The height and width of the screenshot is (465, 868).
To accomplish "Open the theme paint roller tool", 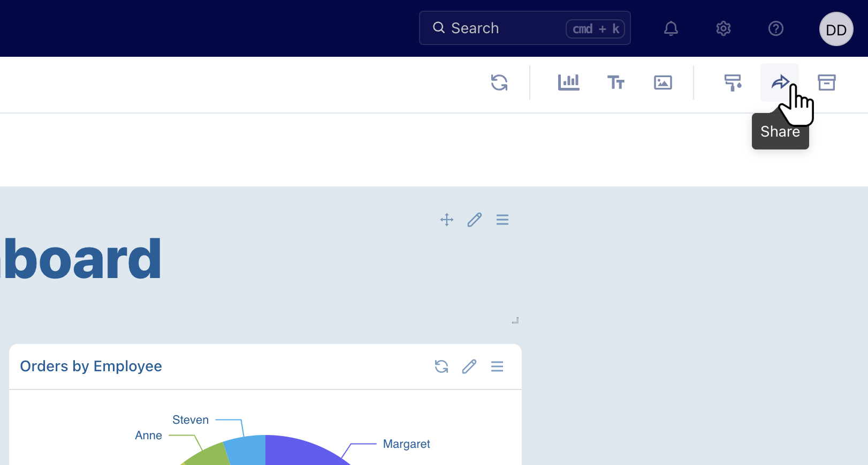I will click(733, 82).
